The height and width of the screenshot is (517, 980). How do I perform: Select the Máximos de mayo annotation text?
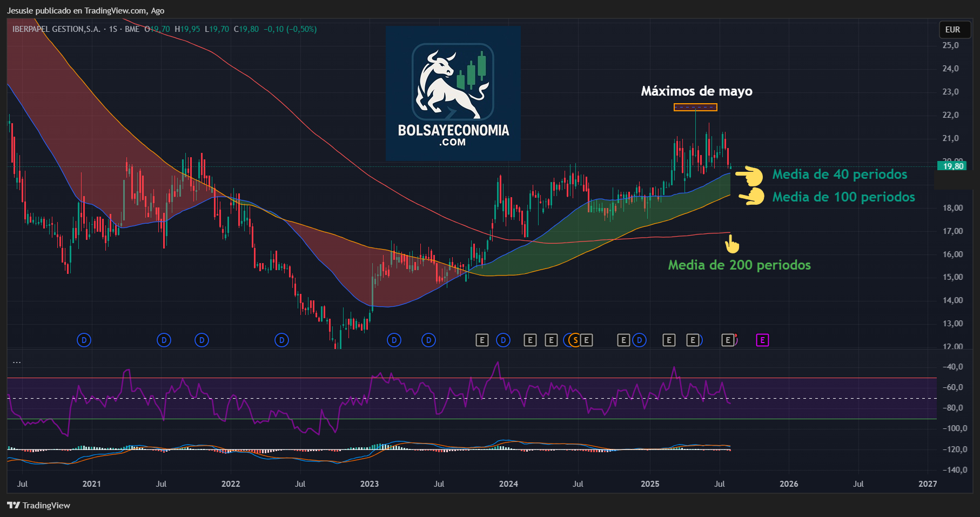point(696,91)
